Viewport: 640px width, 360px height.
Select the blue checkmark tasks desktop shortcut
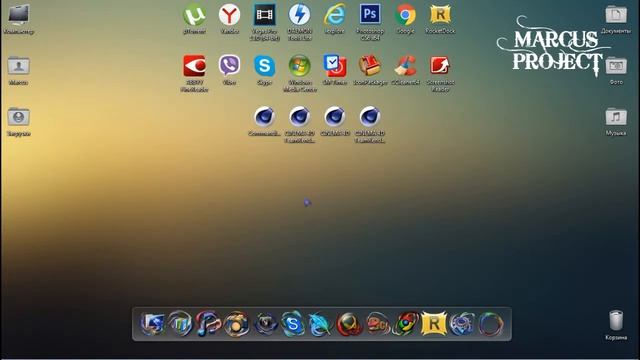tap(335, 66)
